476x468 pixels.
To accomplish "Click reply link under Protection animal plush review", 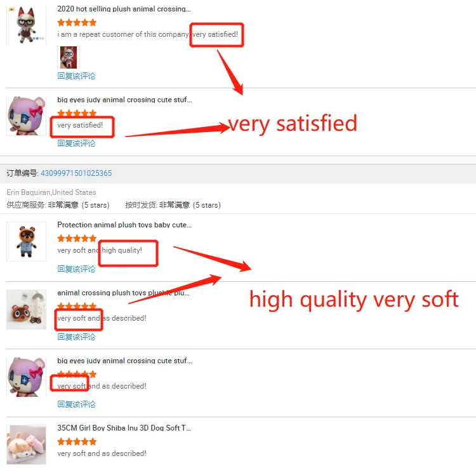I will (76, 269).
